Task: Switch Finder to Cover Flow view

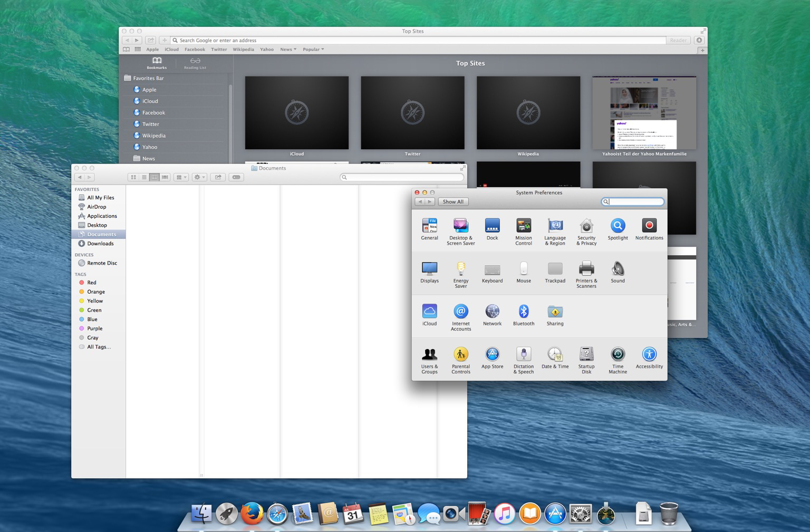Action: tap(165, 177)
